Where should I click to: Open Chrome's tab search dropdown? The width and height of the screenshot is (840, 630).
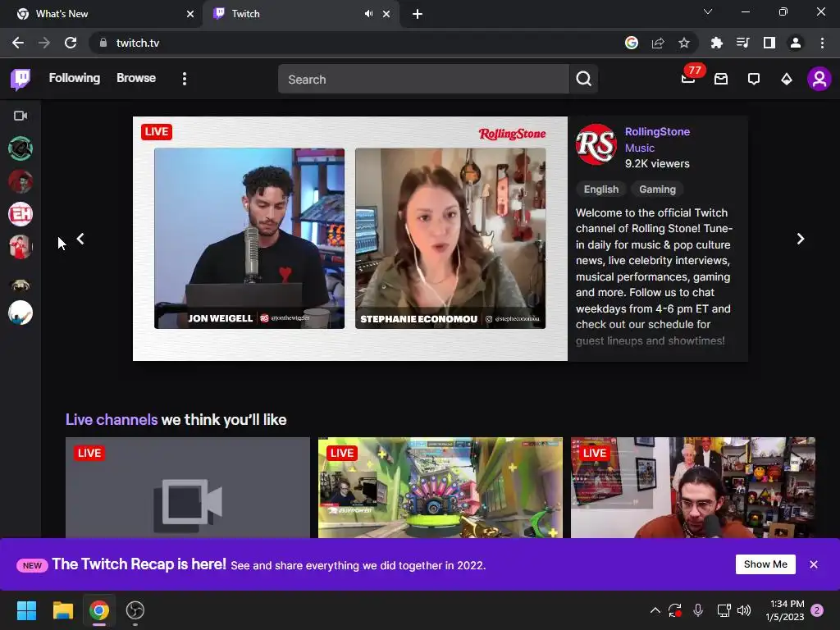(x=708, y=11)
